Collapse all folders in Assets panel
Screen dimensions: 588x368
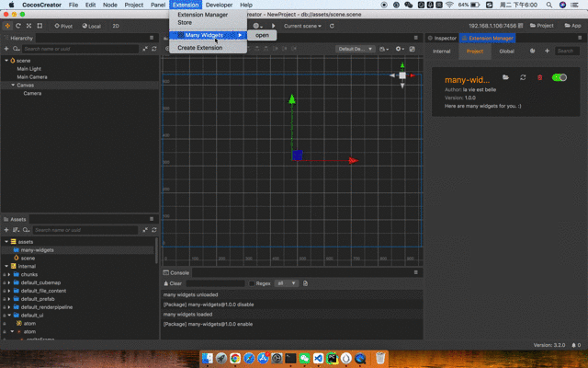tap(145, 230)
